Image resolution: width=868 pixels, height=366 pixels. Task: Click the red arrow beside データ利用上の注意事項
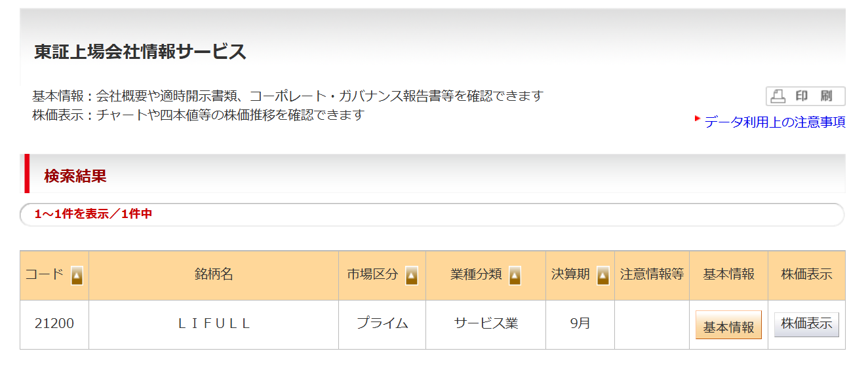point(698,119)
